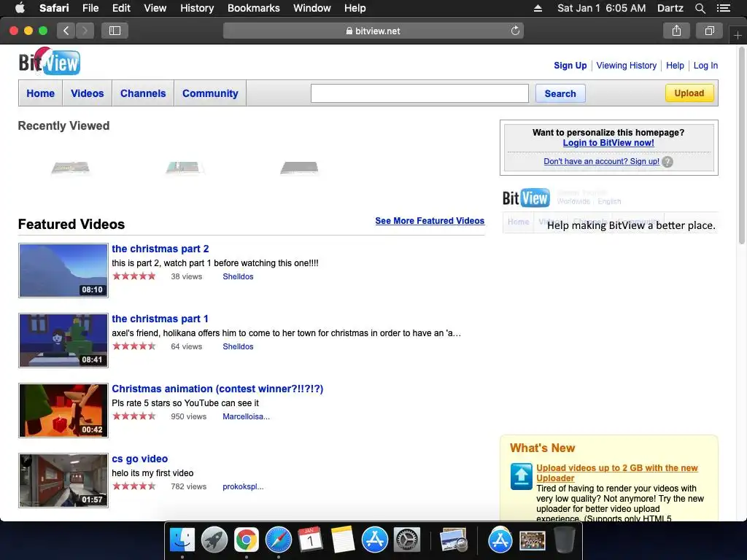The height and width of the screenshot is (560, 747).
Task: Open the Help link at top
Action: coord(675,65)
